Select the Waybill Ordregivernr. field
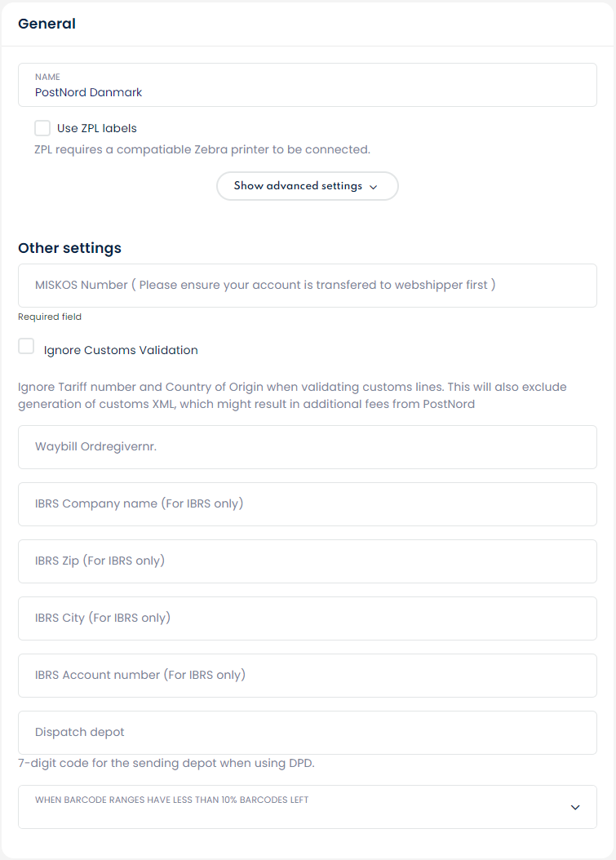 point(307,447)
